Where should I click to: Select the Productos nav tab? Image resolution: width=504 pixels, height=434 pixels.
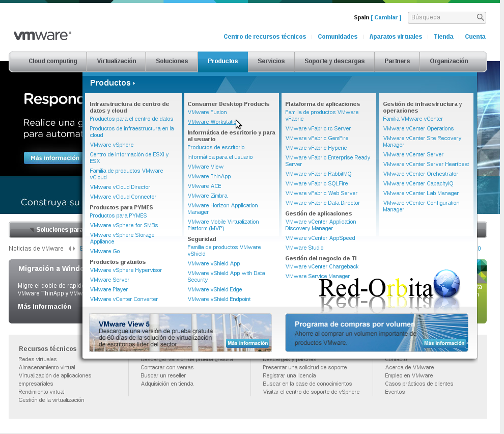tap(223, 61)
